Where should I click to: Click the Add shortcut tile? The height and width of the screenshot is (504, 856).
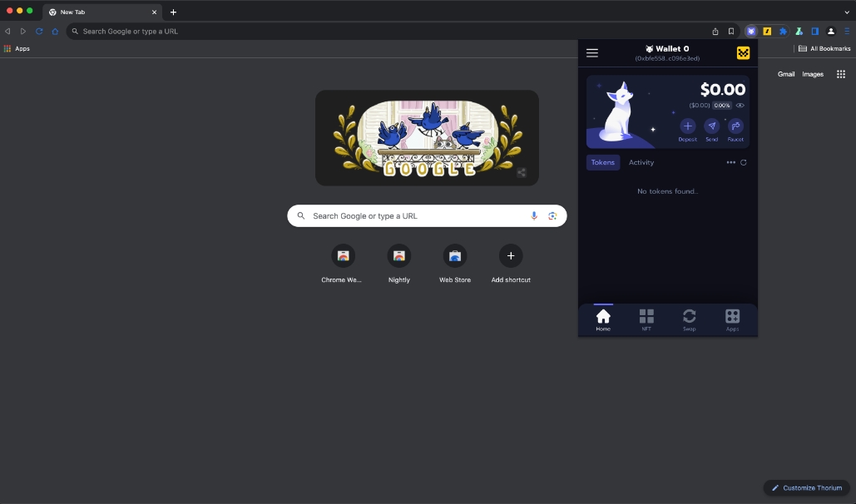coord(511,264)
